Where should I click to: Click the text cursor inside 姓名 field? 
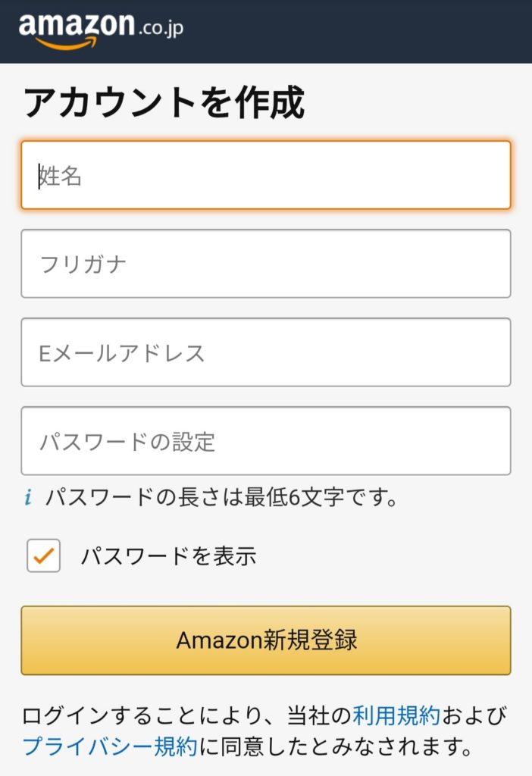coord(39,176)
